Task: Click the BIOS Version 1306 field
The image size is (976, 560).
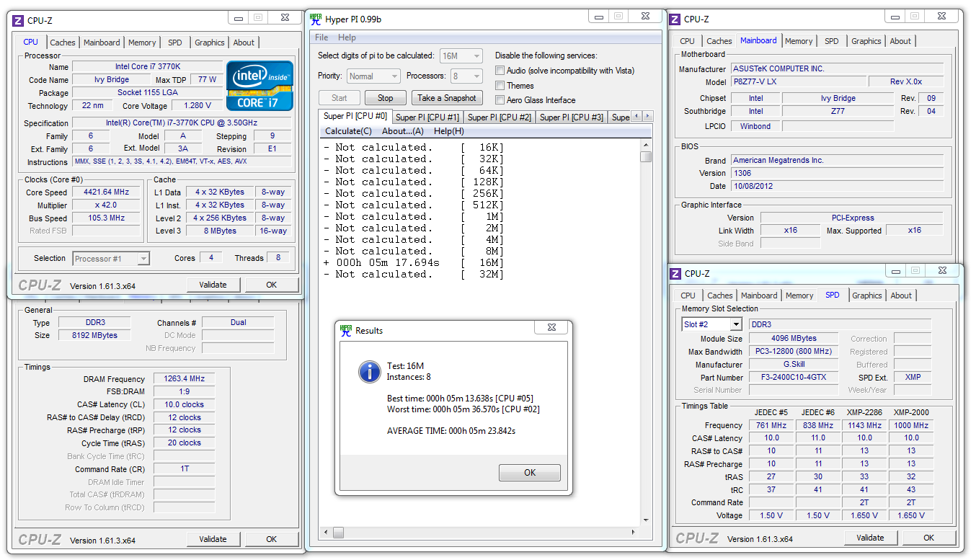Action: point(837,174)
